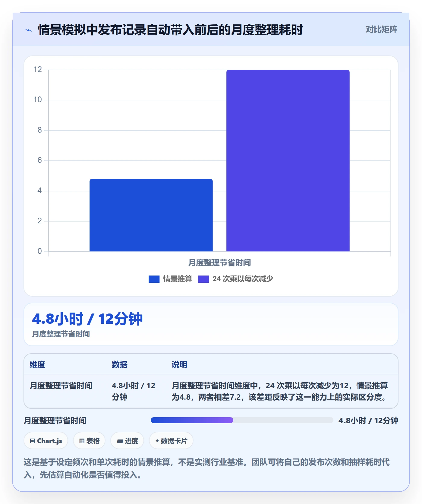Click the y-axis tick label 0

click(x=39, y=251)
